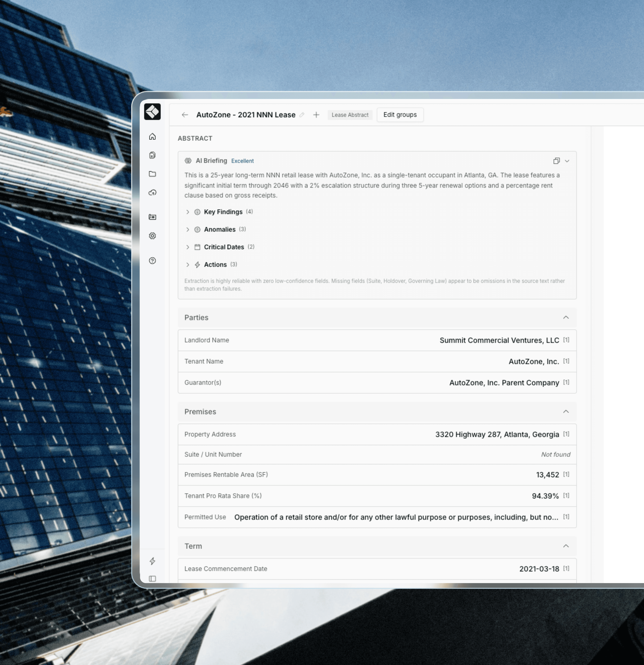Collapse the Parties group

(566, 318)
